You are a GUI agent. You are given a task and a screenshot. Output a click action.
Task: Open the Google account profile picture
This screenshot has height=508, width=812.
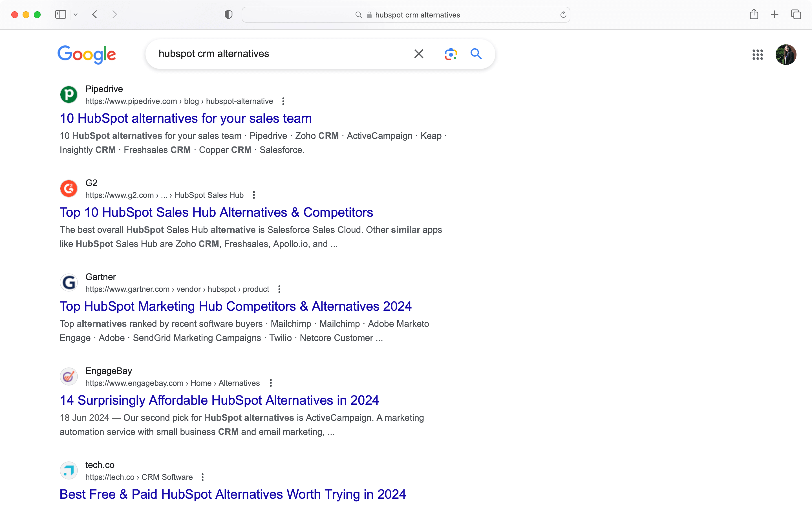(785, 54)
